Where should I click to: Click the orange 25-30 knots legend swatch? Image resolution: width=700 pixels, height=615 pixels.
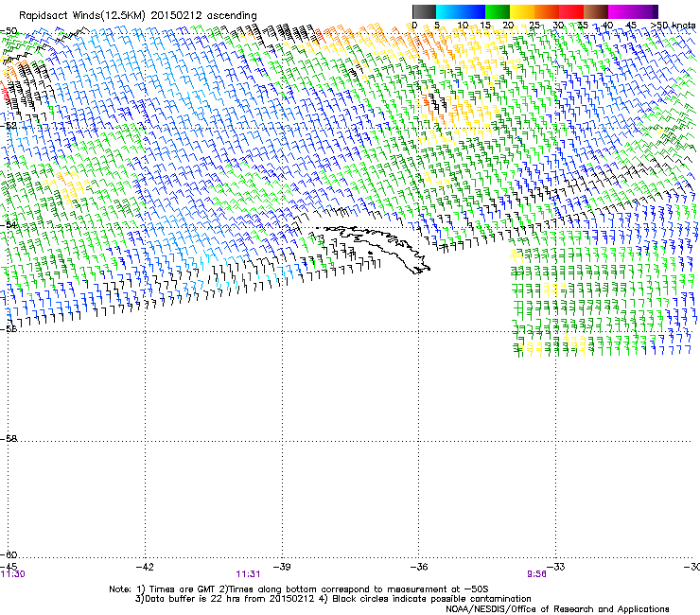[547, 11]
